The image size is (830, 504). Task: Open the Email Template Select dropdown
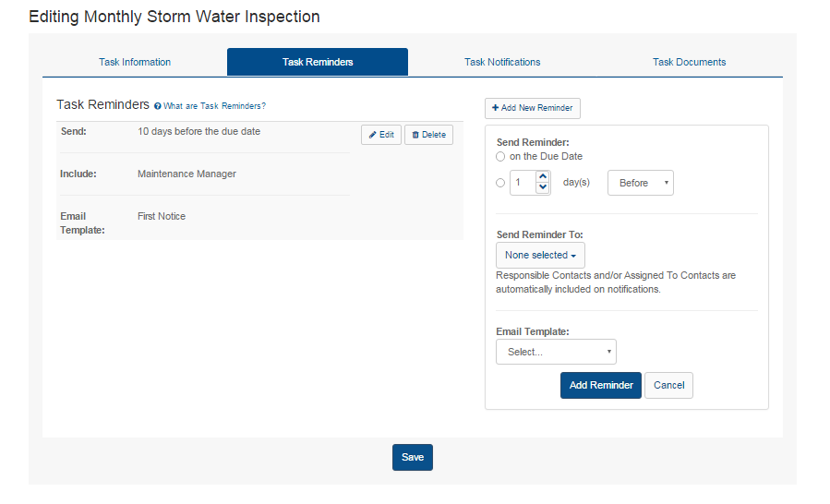(556, 352)
